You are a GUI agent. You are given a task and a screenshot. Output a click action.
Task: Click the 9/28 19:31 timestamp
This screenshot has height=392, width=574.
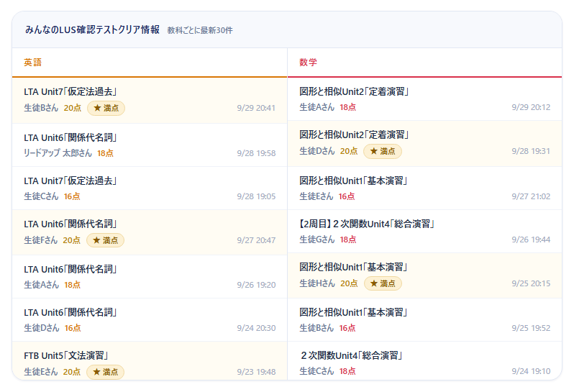[x=531, y=151]
